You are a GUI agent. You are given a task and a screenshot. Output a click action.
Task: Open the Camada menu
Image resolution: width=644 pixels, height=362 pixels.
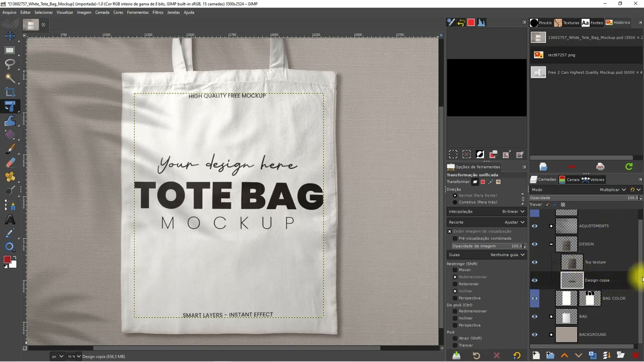[102, 12]
